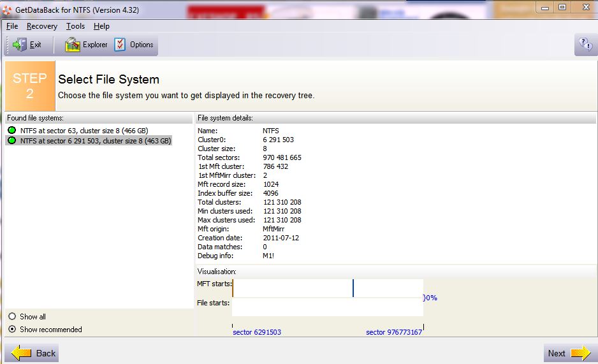The image size is (598, 364).
Task: Open the Recovery menu
Action: point(42,26)
